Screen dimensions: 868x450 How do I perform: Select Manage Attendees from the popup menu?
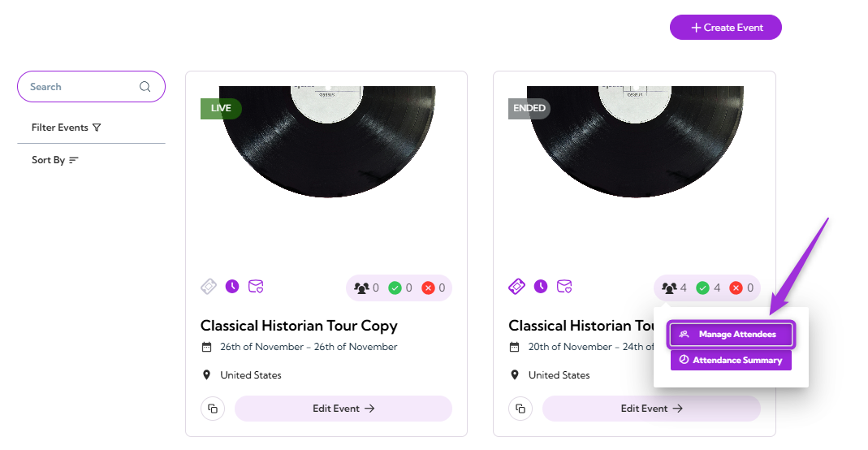coord(731,335)
